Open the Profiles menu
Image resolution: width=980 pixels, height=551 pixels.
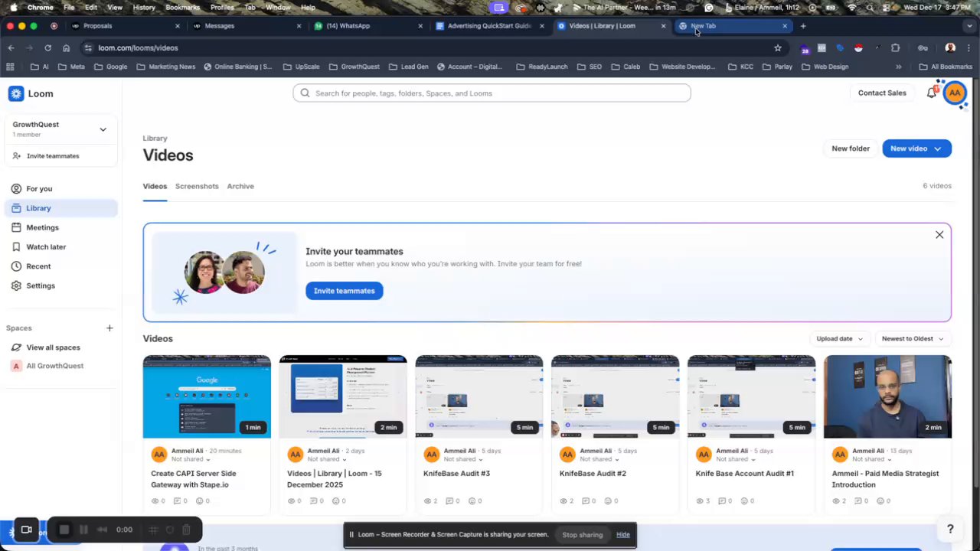coord(222,7)
